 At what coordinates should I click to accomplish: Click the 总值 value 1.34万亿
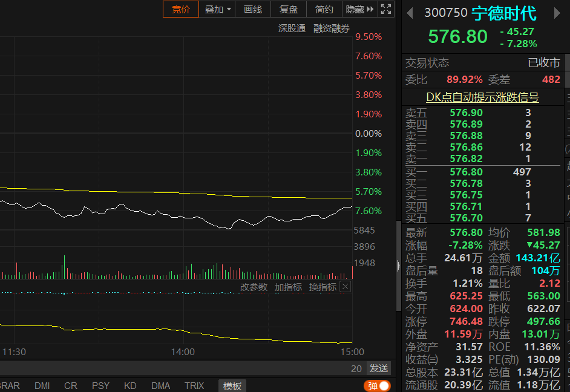(x=539, y=373)
